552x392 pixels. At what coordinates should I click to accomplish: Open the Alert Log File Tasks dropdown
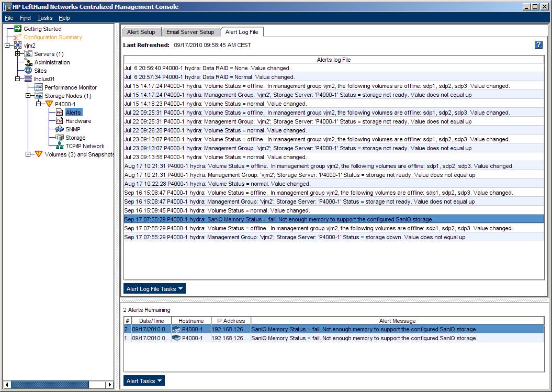coord(154,289)
